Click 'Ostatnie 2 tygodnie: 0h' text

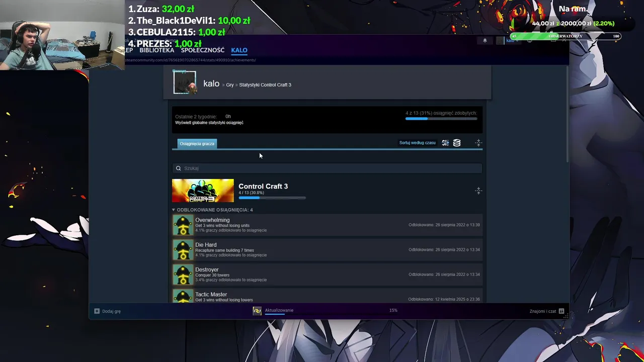[x=203, y=117]
